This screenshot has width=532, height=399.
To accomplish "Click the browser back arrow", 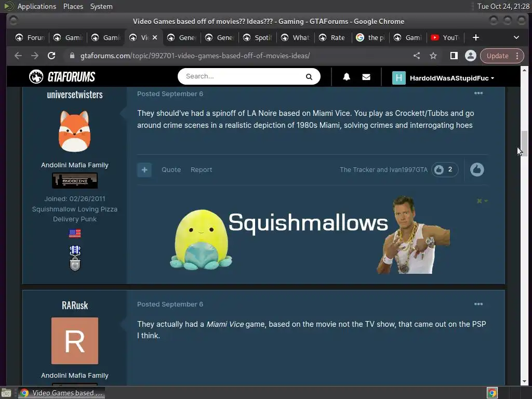I will 18,56.
